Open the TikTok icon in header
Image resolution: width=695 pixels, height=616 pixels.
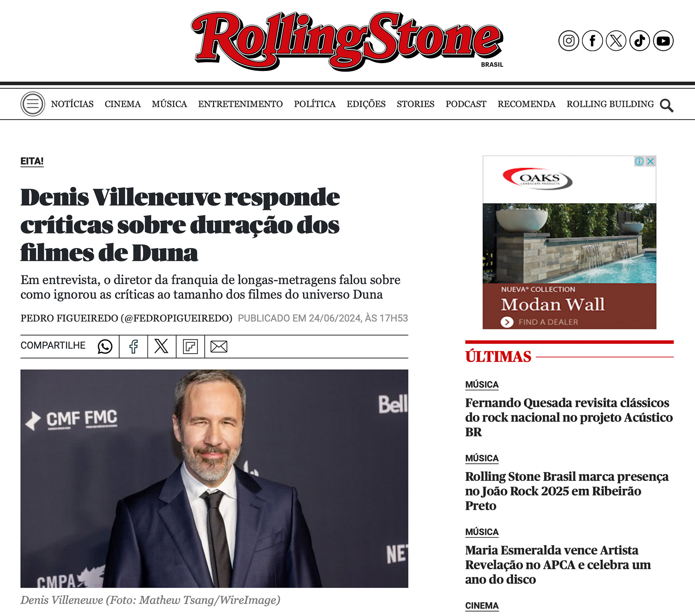tap(640, 41)
